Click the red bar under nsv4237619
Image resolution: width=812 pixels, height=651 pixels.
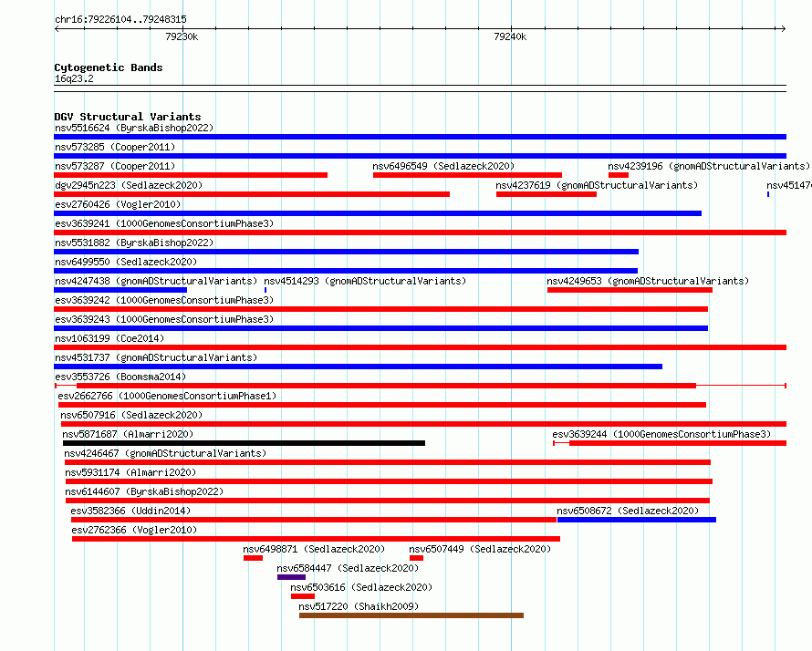[547, 194]
